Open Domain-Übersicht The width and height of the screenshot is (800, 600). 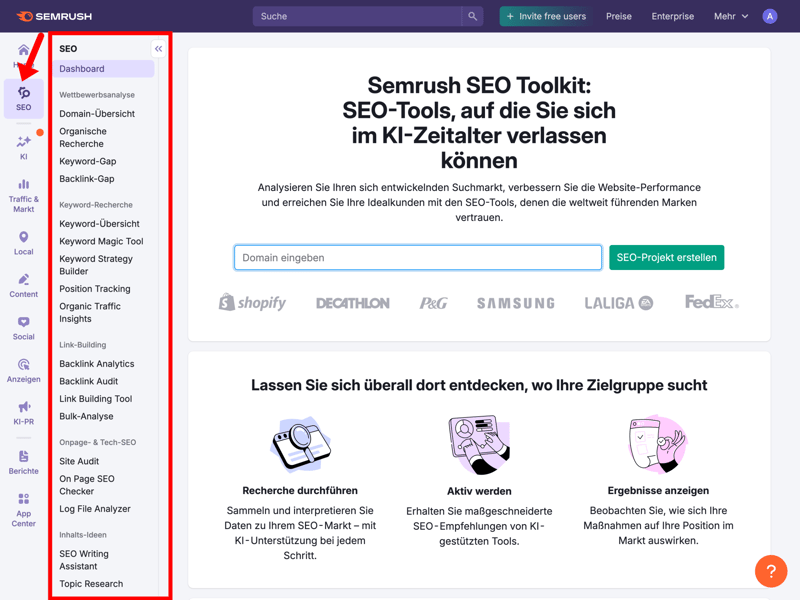coord(97,114)
